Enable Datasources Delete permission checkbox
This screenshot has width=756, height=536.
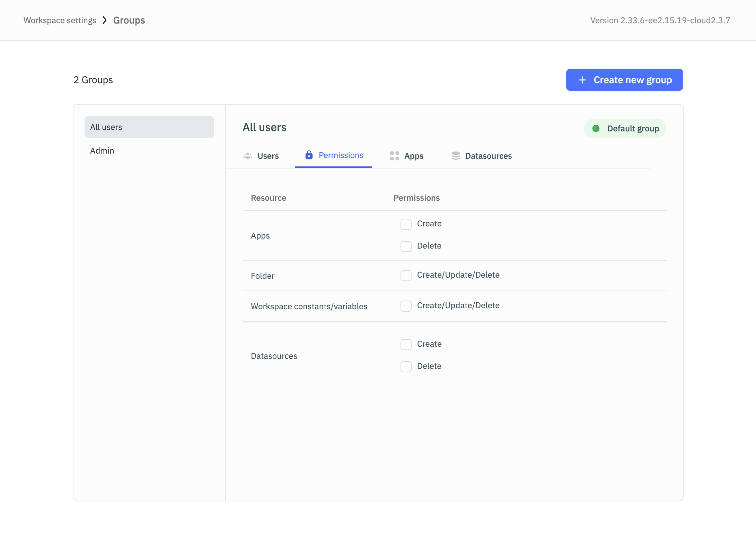406,366
